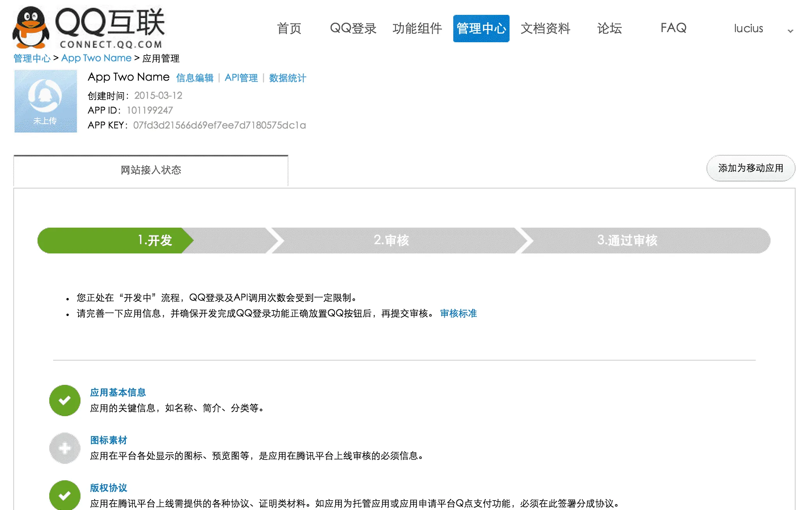
Task: Switch to 网站接入状态 tab
Action: 151,170
